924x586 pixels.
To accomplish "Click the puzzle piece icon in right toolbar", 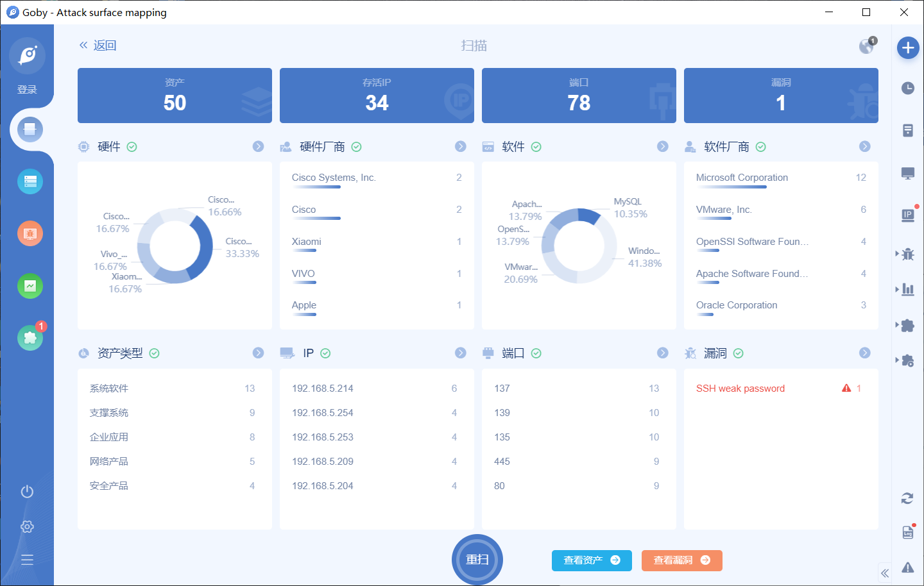I will tap(908, 325).
